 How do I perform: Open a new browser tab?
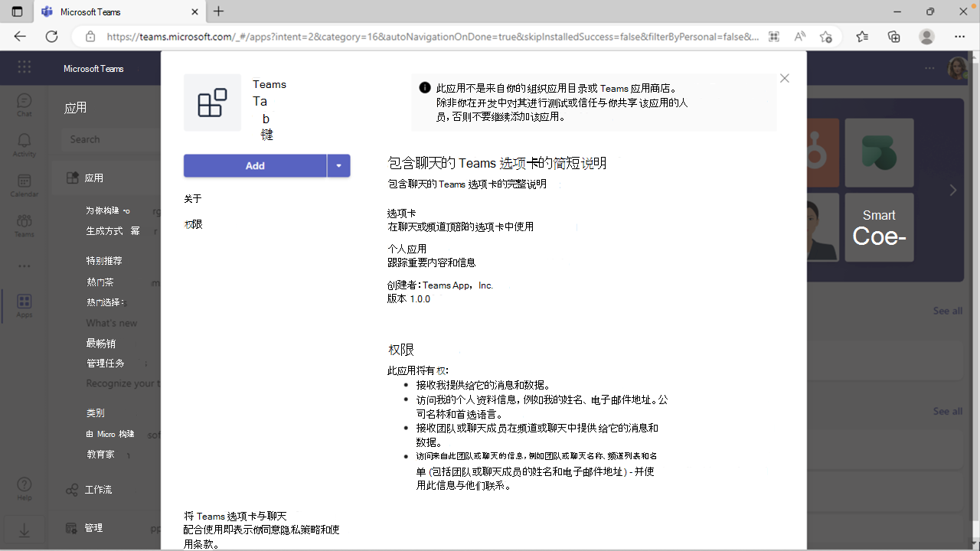(x=219, y=11)
